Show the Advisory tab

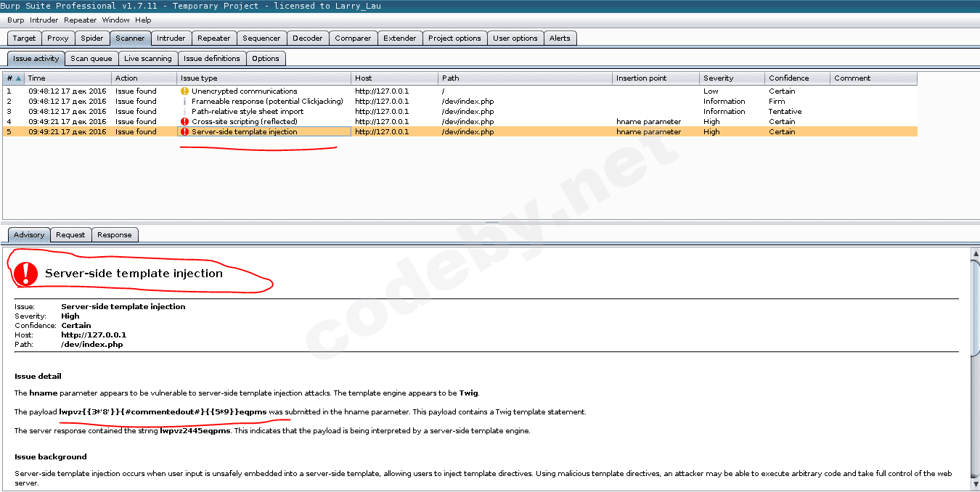[x=29, y=234]
